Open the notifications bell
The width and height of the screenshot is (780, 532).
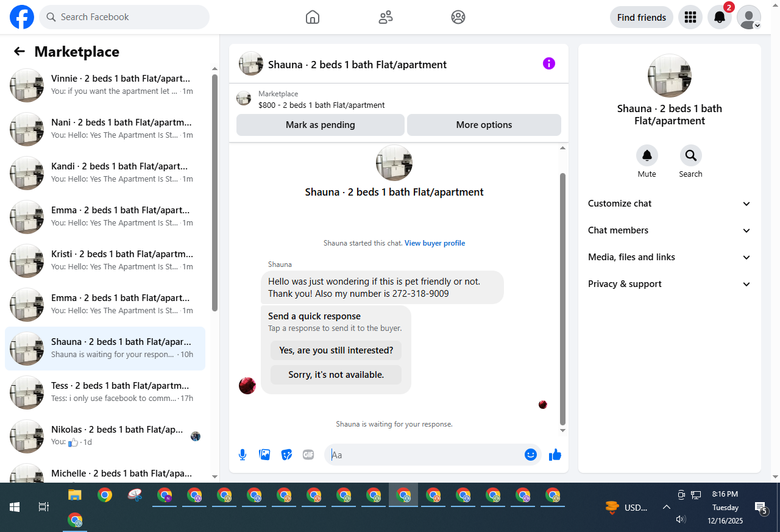720,17
